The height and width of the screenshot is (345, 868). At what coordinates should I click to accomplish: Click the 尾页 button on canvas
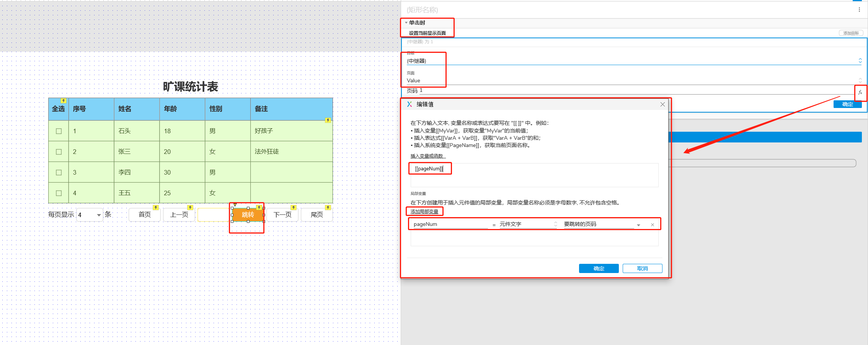317,214
